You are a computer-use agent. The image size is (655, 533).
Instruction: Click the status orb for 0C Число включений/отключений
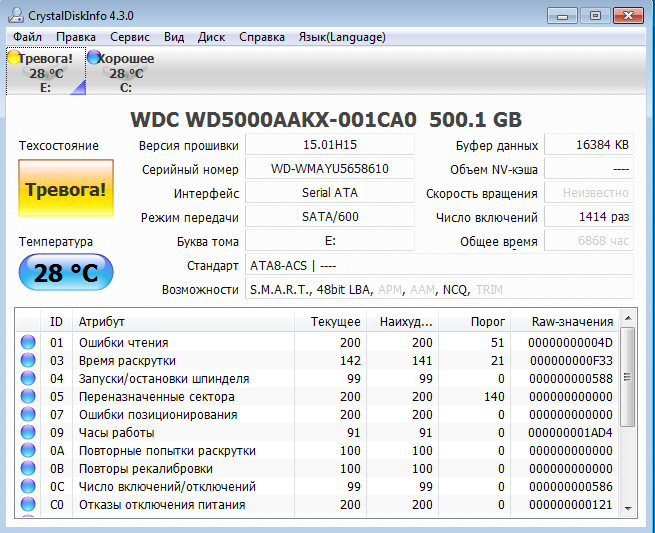click(x=28, y=486)
